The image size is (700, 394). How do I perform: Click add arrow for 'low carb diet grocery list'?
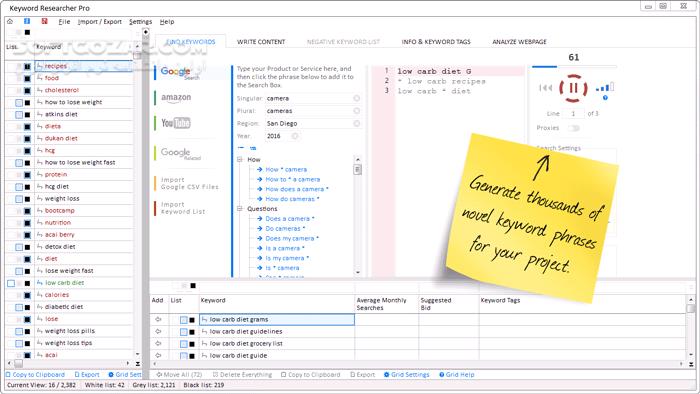(158, 344)
